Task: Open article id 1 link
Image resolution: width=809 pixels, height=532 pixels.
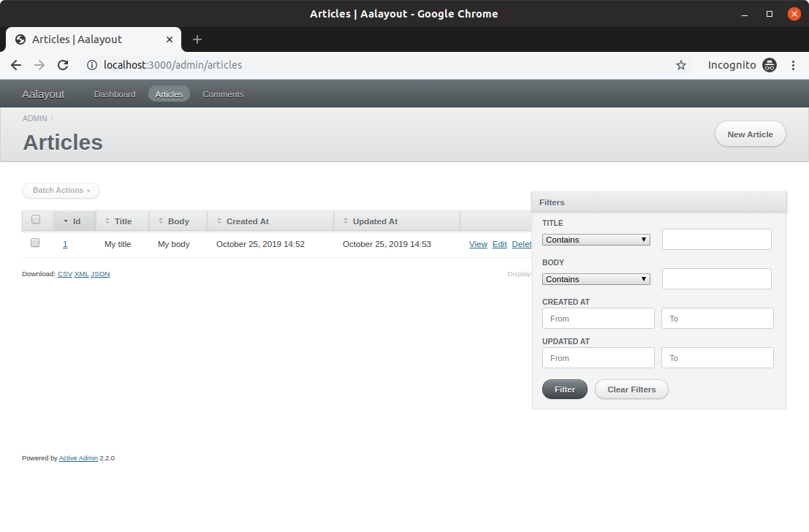Action: click(65, 244)
